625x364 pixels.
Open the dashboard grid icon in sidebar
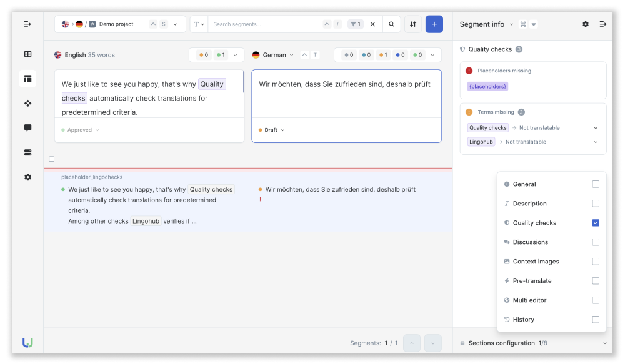pos(27,54)
